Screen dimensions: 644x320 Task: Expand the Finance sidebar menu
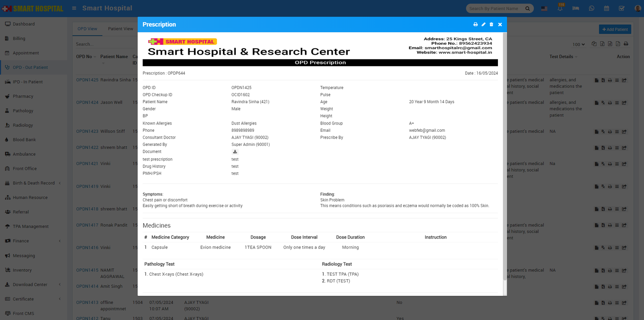click(x=34, y=241)
